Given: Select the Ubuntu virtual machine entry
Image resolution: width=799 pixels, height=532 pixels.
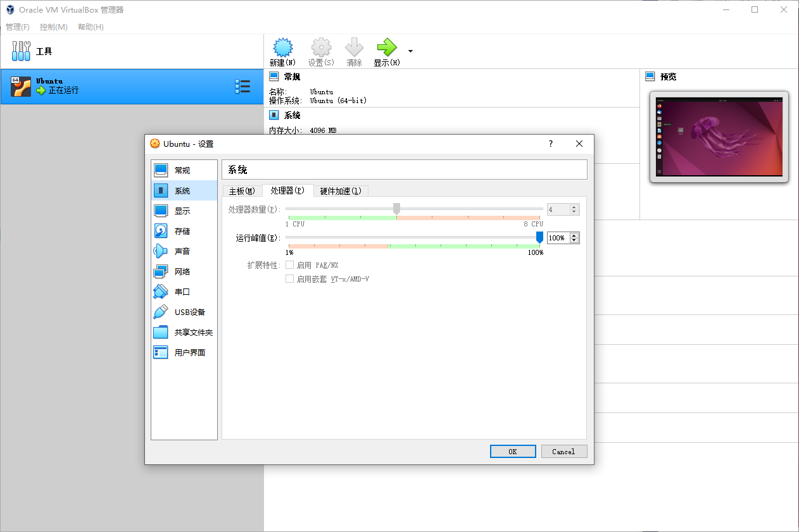Looking at the screenshot, I should point(132,87).
